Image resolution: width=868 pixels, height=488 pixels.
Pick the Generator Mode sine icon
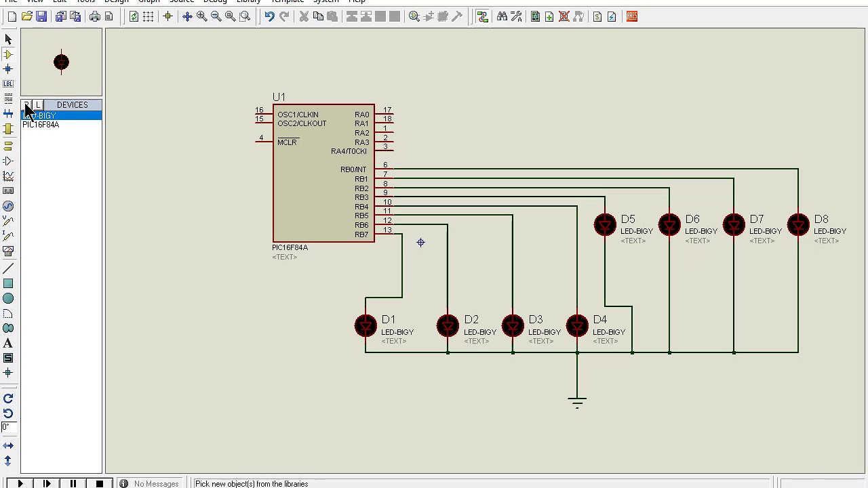point(8,206)
